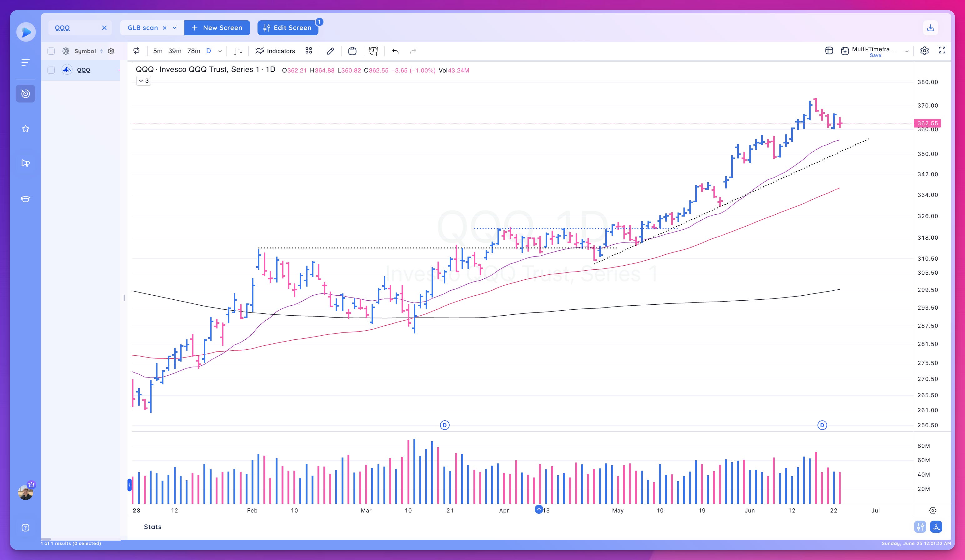Select the daily D timeframe

pyautogui.click(x=209, y=51)
